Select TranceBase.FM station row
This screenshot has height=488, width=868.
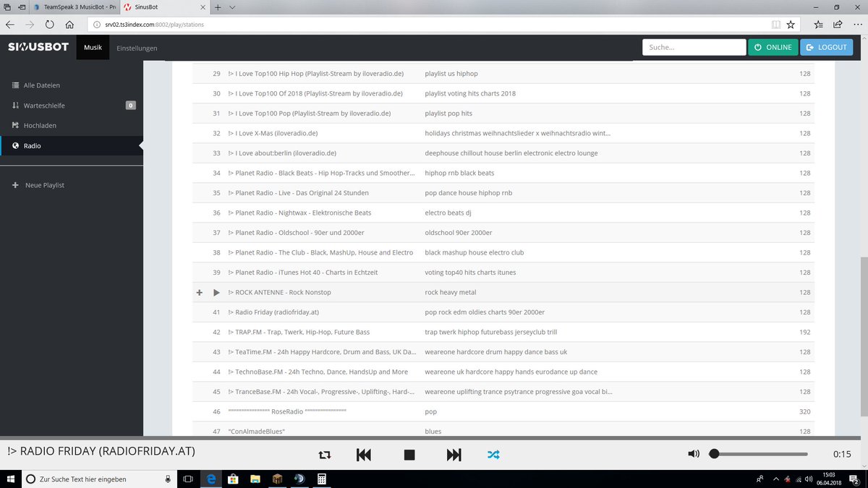[503, 392]
